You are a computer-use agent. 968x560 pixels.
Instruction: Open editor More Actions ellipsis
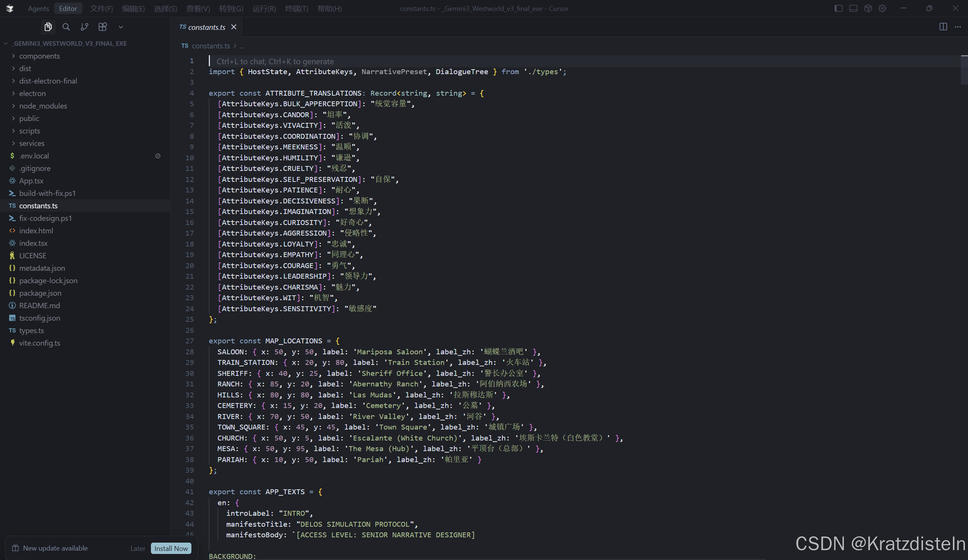(x=958, y=27)
